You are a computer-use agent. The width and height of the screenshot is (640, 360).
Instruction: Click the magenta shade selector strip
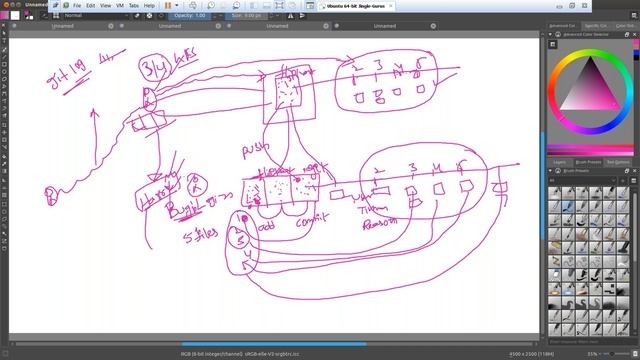click(590, 149)
